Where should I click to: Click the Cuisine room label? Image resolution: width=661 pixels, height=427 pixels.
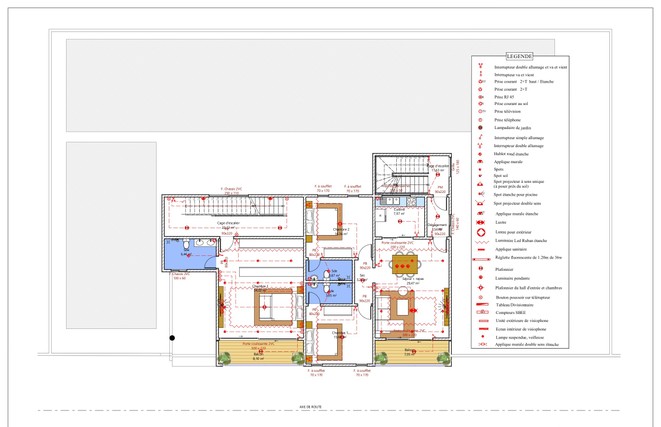pos(399,209)
